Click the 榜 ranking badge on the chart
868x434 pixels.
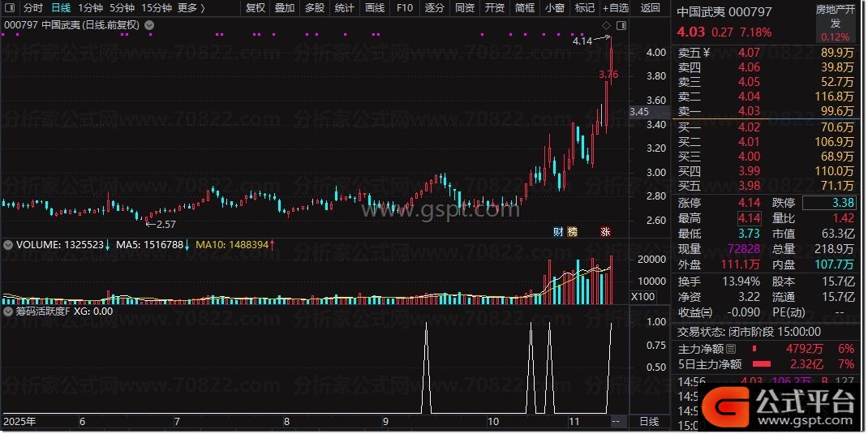click(x=572, y=231)
